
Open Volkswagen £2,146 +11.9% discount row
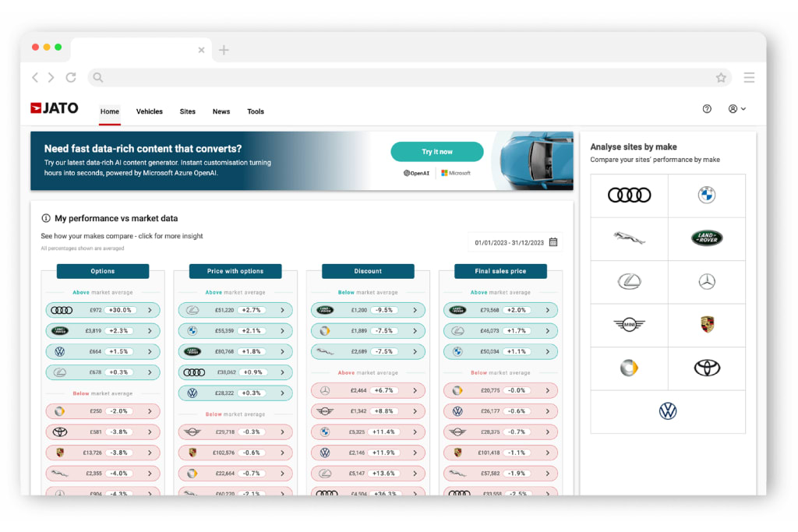(368, 453)
